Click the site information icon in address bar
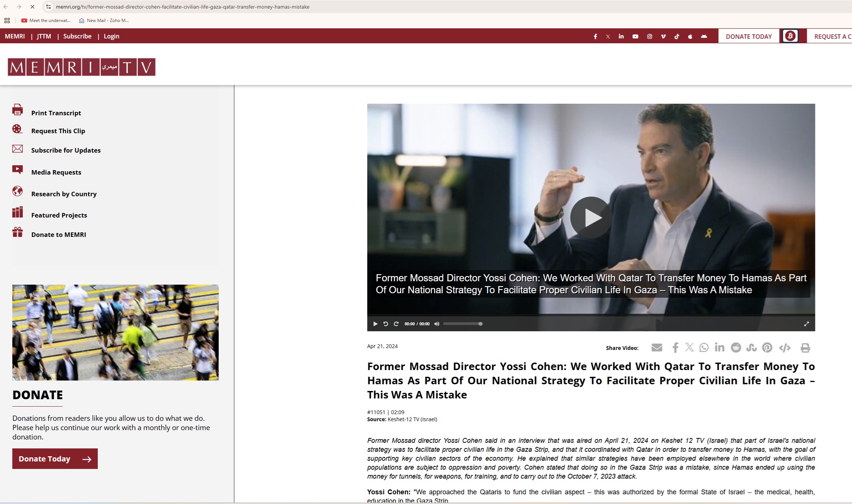The width and height of the screenshot is (852, 504). click(48, 7)
